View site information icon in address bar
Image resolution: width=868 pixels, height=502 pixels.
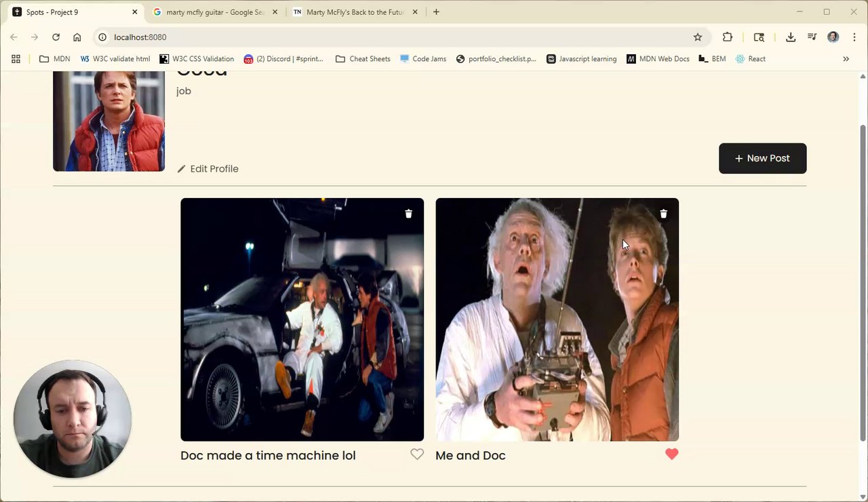102,37
